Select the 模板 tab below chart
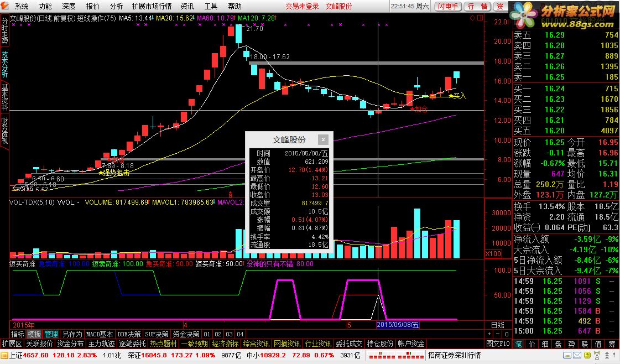 34,334
